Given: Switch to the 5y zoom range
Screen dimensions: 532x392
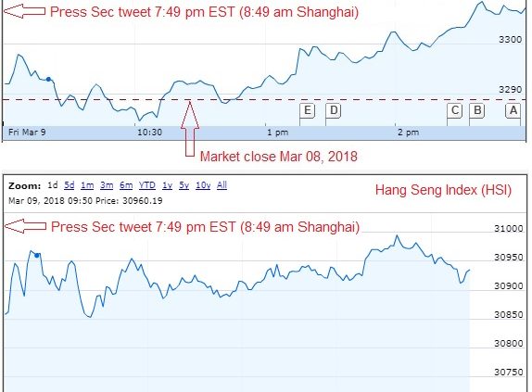Looking at the screenshot, I should point(184,185).
